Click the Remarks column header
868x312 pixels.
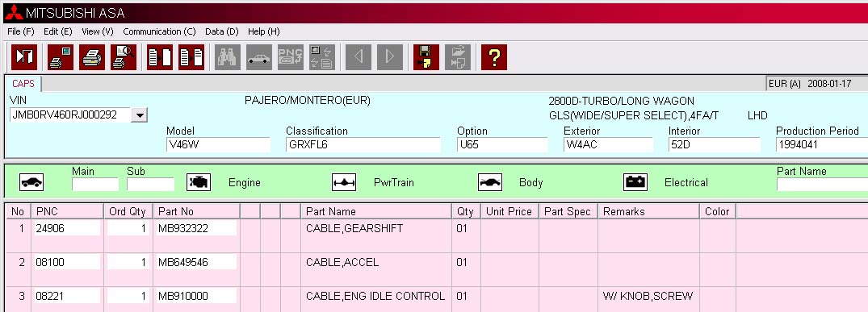coord(649,211)
